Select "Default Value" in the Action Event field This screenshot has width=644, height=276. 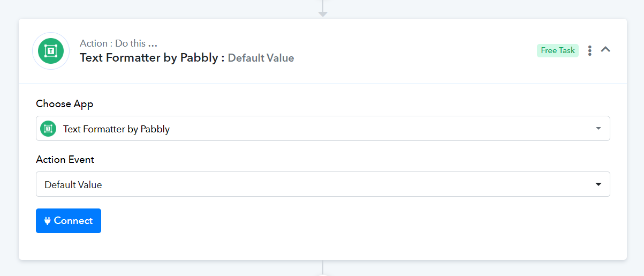pyautogui.click(x=73, y=185)
